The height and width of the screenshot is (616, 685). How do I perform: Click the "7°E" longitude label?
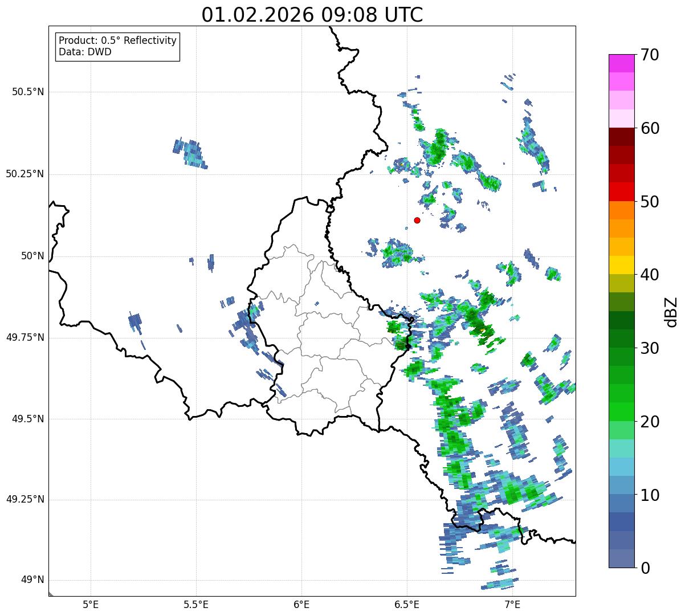[513, 604]
